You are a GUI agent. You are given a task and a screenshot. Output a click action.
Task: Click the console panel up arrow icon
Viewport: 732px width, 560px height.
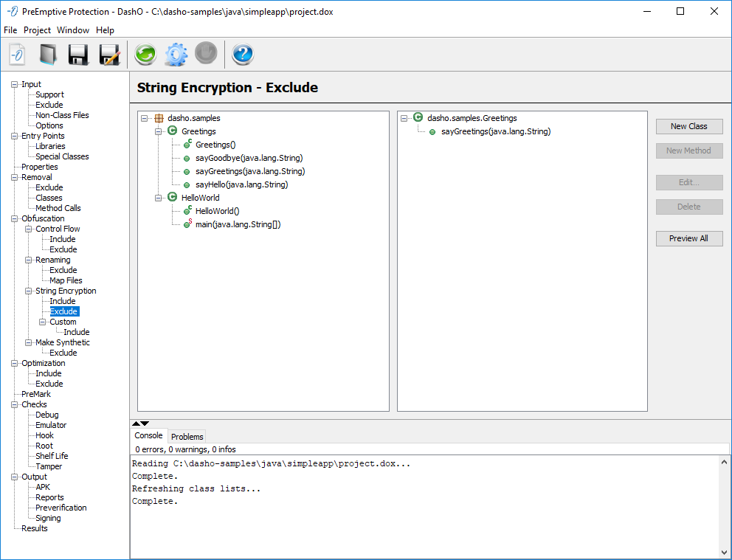click(x=136, y=424)
